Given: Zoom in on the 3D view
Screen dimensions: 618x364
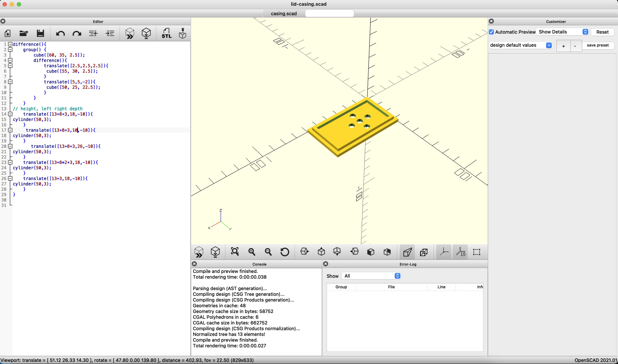Looking at the screenshot, I should [252, 252].
